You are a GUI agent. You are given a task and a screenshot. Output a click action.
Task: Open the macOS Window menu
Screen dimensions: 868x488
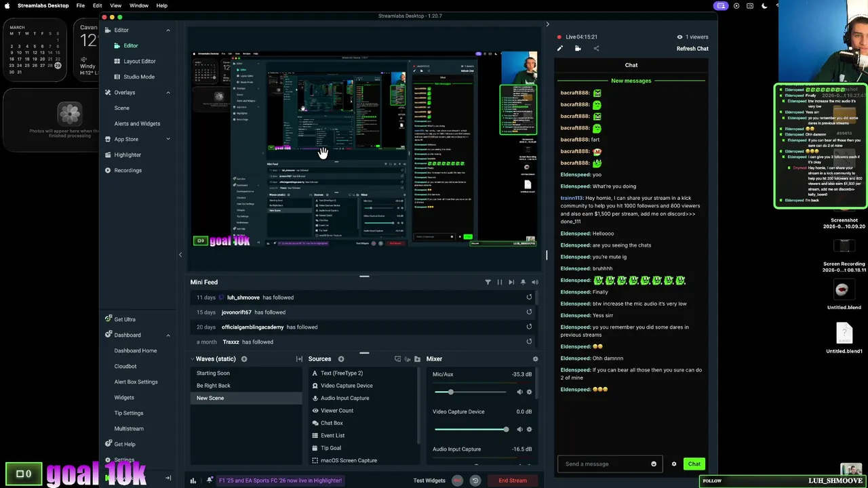pos(139,5)
